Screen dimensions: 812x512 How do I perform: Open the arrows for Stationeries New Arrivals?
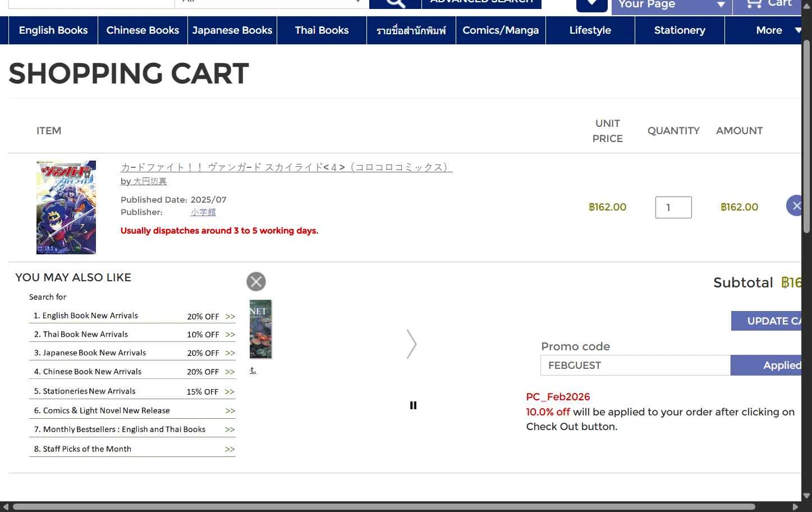point(230,391)
